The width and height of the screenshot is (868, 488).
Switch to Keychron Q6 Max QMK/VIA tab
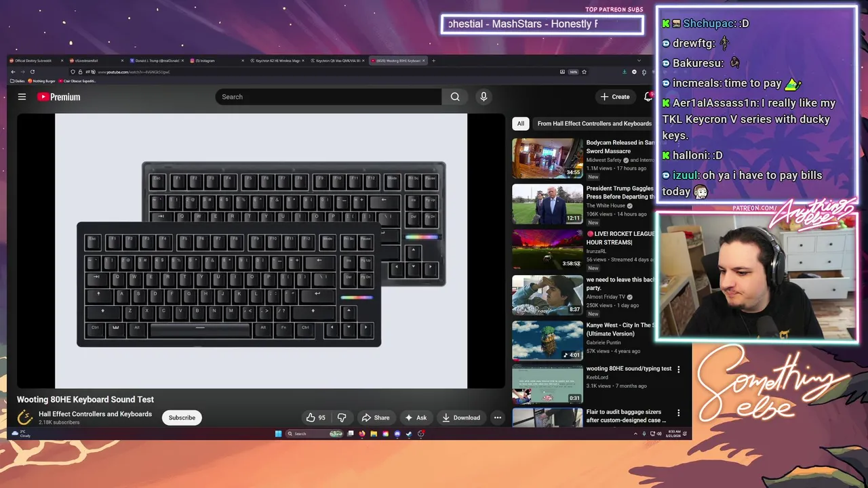[x=338, y=60]
